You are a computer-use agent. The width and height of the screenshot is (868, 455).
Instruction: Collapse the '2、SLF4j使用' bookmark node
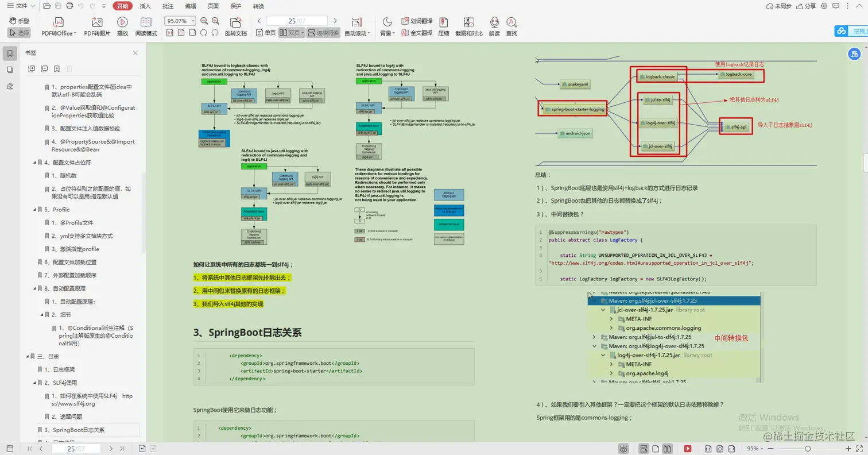(34, 383)
